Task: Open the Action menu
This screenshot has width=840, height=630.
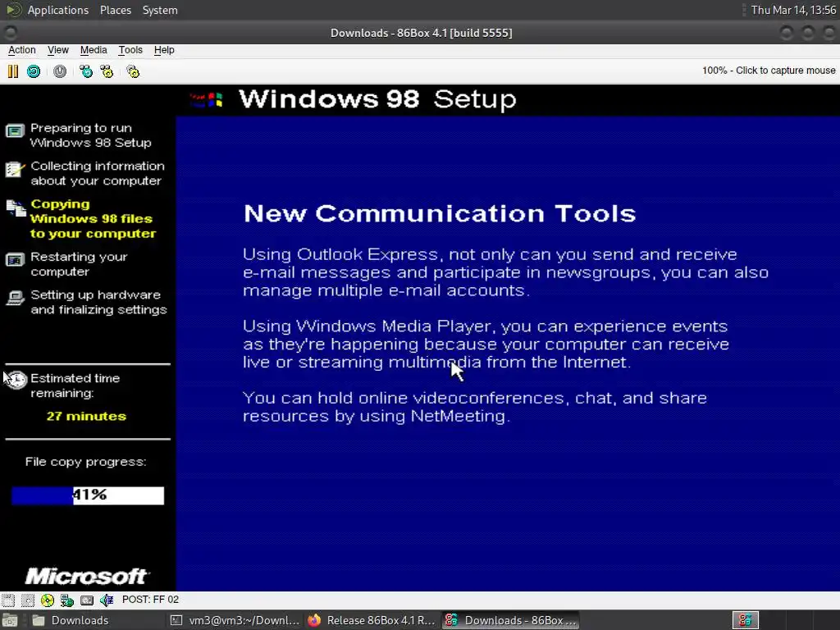Action: (22, 50)
